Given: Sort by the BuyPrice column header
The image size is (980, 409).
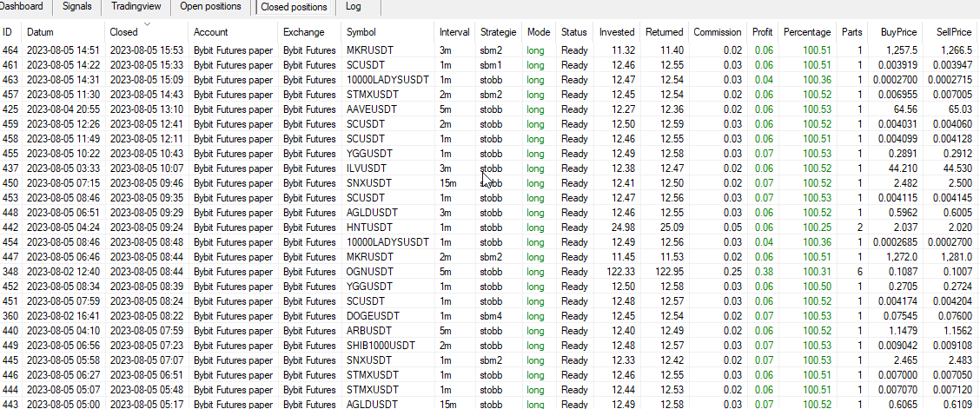Looking at the screenshot, I should 898,32.
